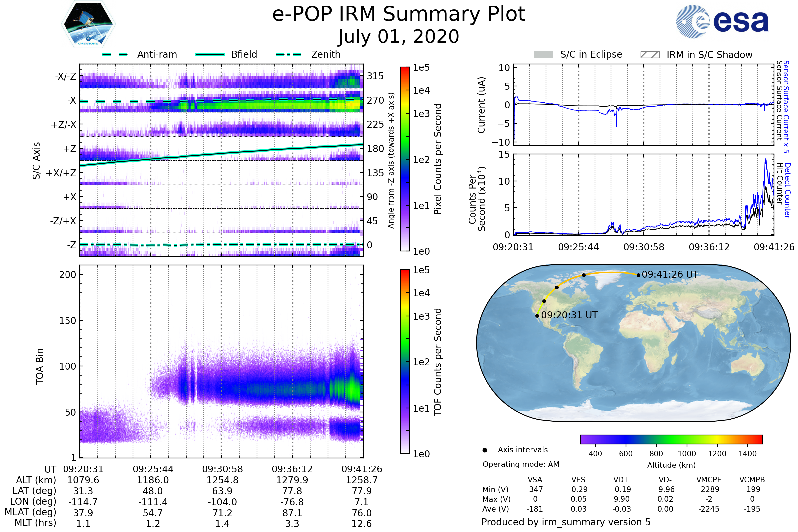Click the ESA logo
The height and width of the screenshot is (532, 798).
[722, 22]
